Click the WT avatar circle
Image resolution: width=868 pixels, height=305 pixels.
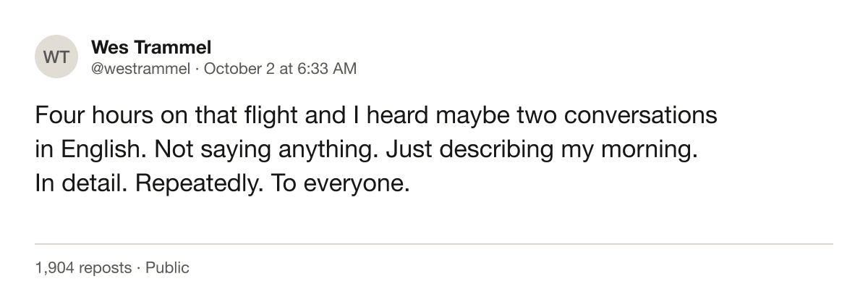[56, 57]
